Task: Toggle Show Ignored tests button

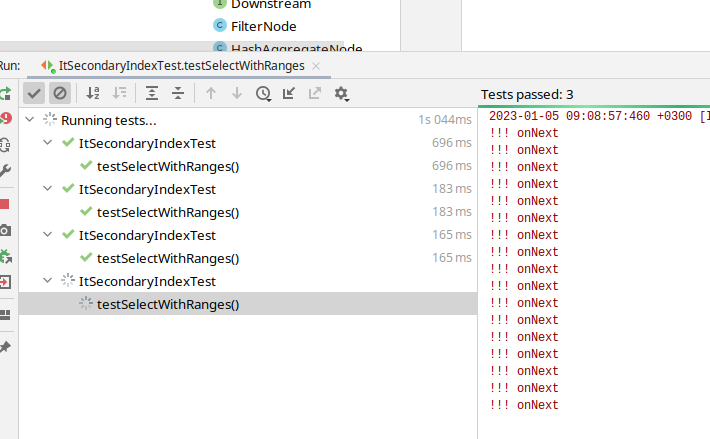Action: (x=60, y=93)
